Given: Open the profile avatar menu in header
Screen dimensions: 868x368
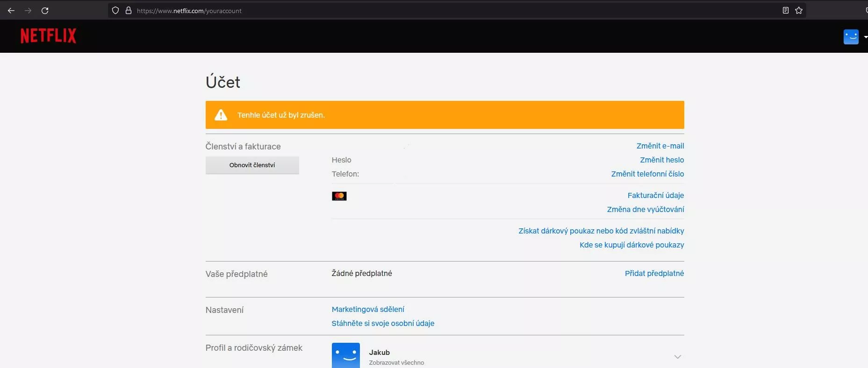Looking at the screenshot, I should tap(851, 36).
